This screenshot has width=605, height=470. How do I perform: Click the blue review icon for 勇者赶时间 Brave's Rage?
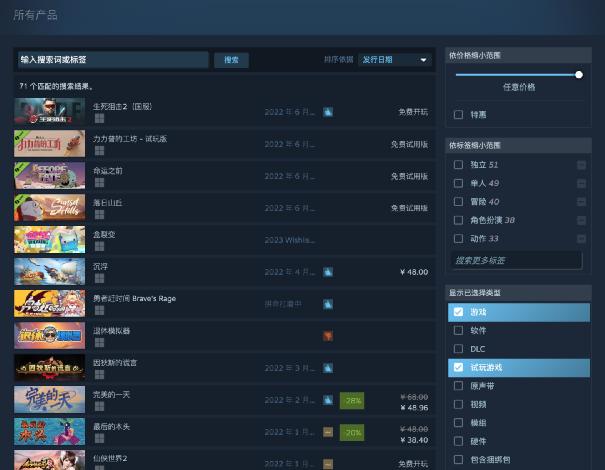[328, 304]
